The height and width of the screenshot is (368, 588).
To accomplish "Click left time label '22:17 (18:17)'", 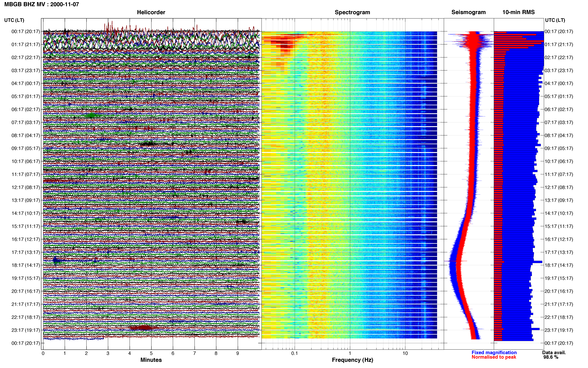I will [x=26, y=317].
